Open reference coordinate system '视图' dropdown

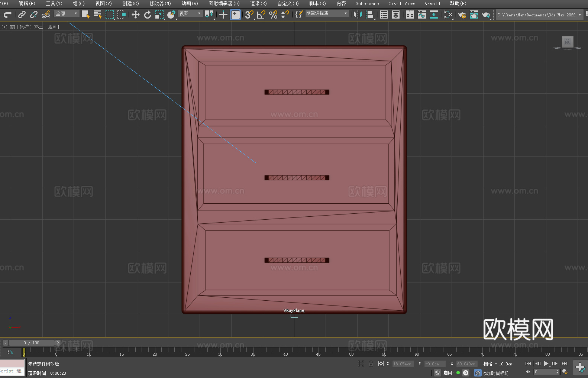coord(190,13)
